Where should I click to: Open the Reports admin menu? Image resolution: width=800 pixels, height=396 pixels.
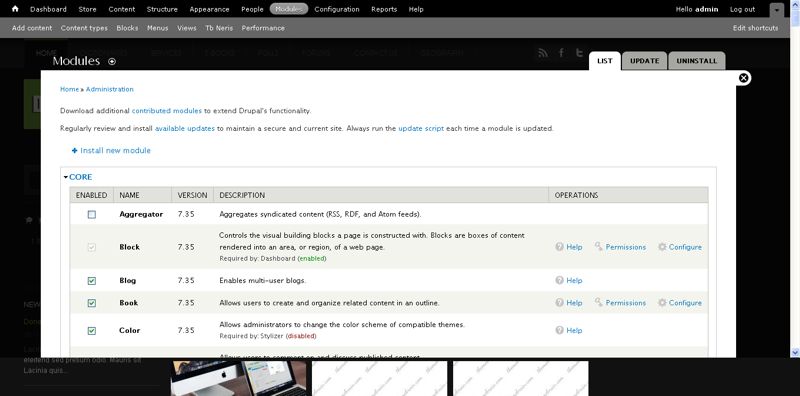click(384, 9)
